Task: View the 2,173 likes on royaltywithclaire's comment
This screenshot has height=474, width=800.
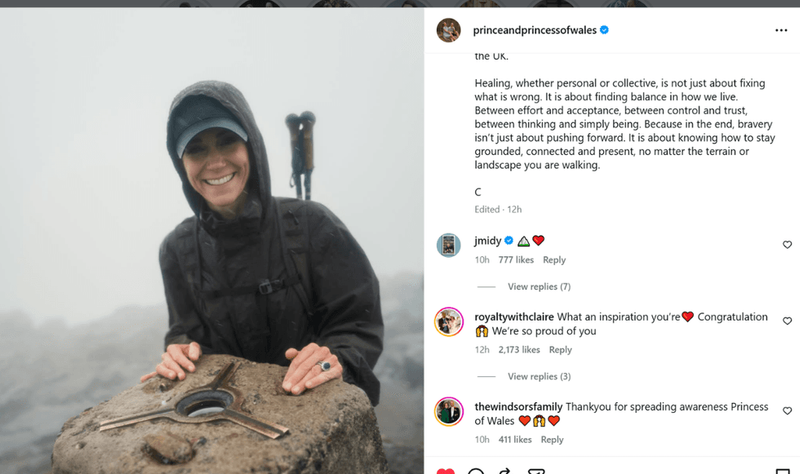Action: point(519,350)
